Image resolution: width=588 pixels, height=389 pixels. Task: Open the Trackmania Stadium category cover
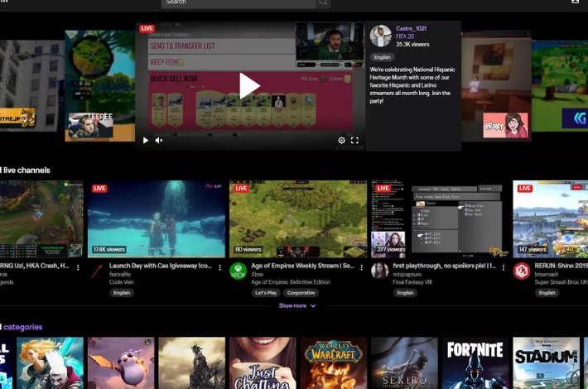pos(547,363)
